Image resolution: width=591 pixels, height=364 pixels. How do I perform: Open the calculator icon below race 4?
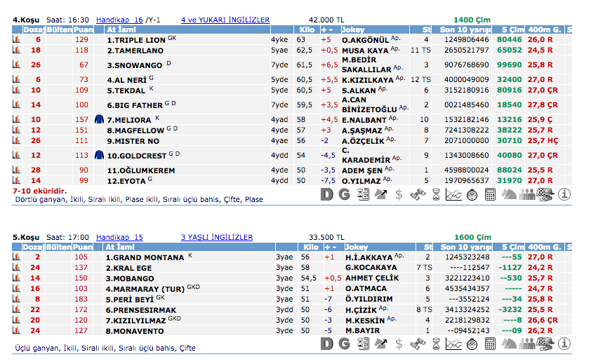click(x=490, y=195)
